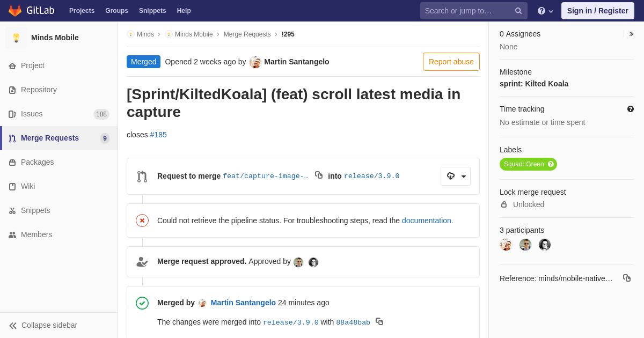This screenshot has height=338, width=644.
Task: Copy merge commit SHA 88a48bab
Action: tap(379, 321)
